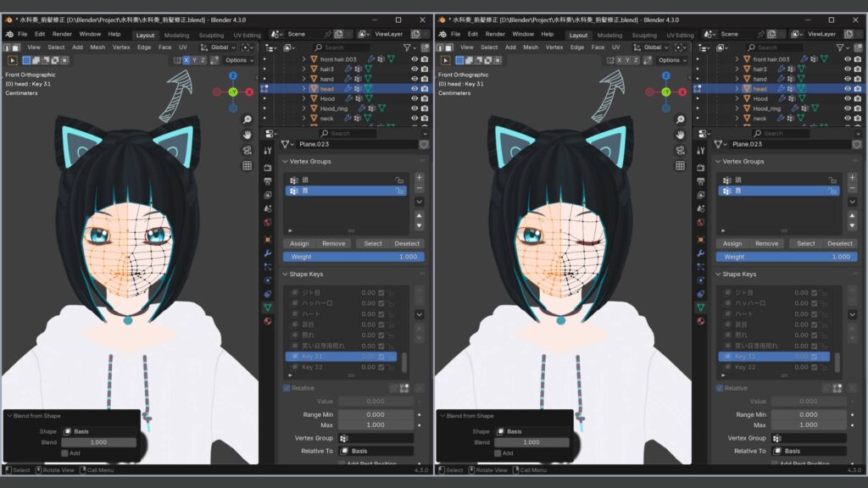Open vertex group specials dropdown arrow, left window

click(419, 202)
